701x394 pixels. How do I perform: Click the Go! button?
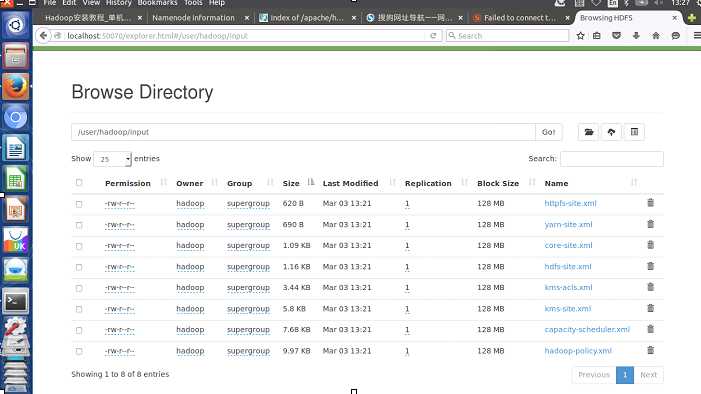[549, 132]
